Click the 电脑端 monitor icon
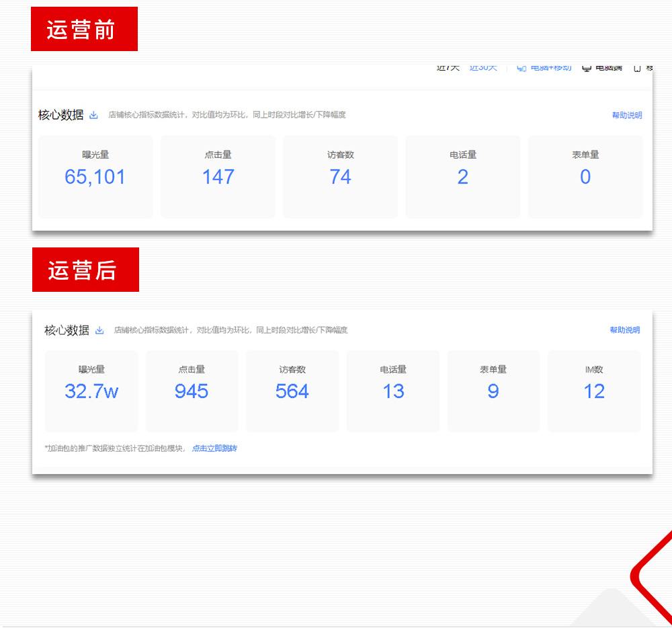The height and width of the screenshot is (628, 672). click(587, 67)
